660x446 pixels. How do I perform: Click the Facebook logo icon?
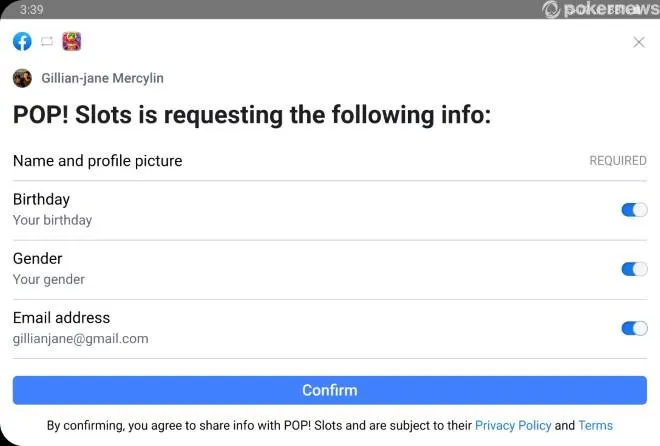[22, 41]
